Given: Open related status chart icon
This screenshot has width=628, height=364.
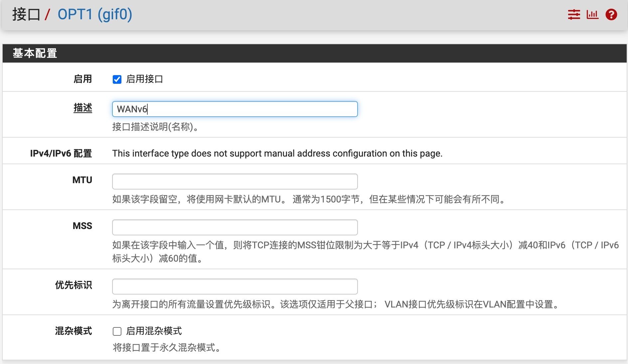Looking at the screenshot, I should 592,15.
